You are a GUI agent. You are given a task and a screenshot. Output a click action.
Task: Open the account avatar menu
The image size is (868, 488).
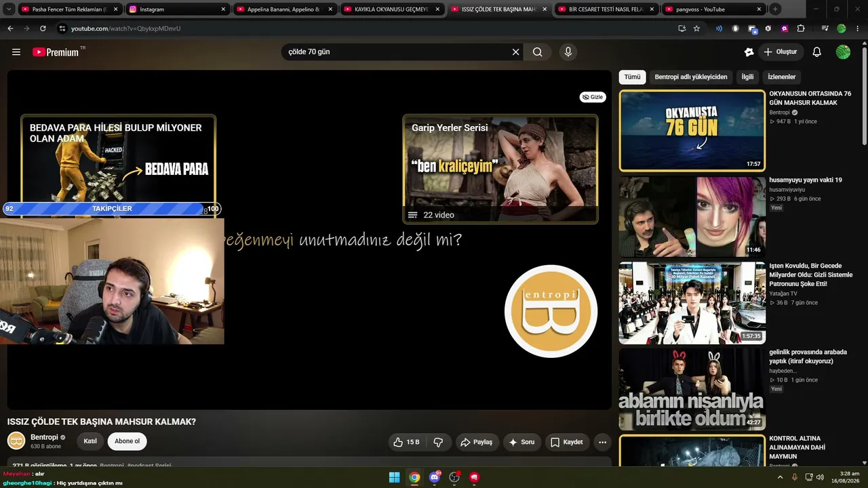point(843,52)
